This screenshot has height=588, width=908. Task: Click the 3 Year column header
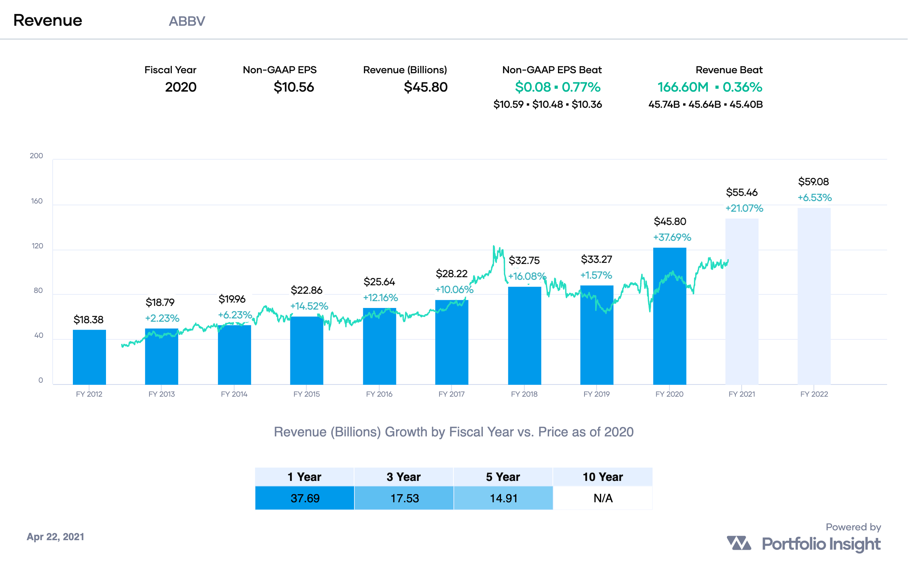[404, 477]
